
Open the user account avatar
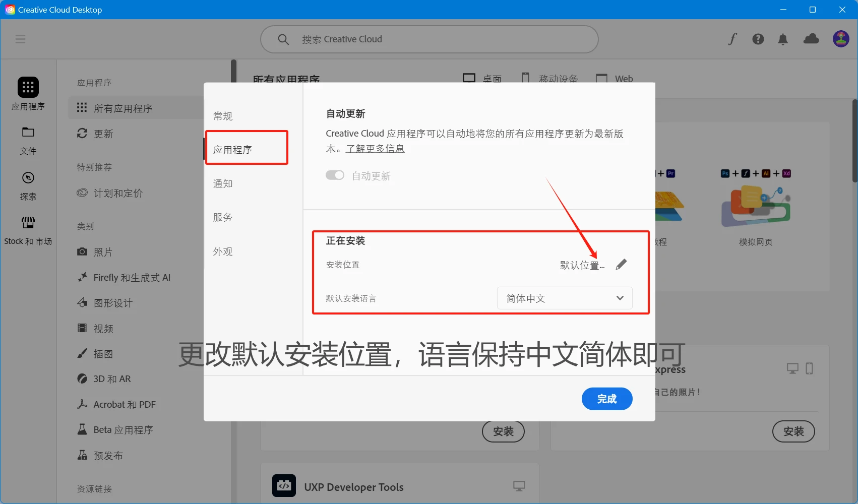coord(841,39)
